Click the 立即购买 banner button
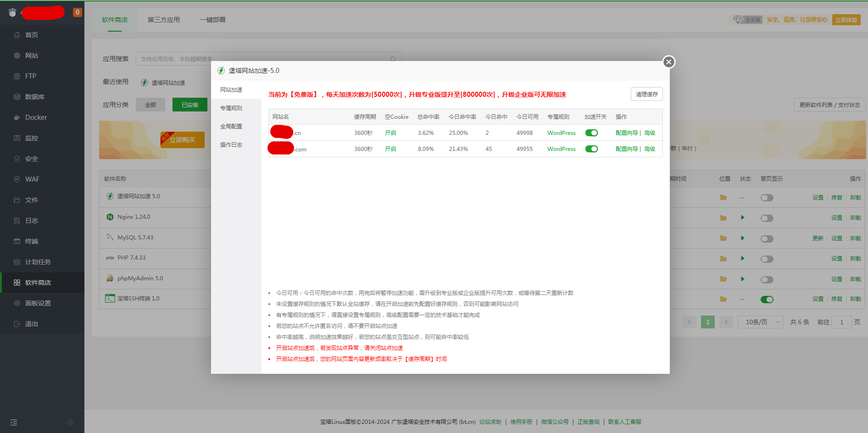This screenshot has width=868, height=433. [x=183, y=140]
